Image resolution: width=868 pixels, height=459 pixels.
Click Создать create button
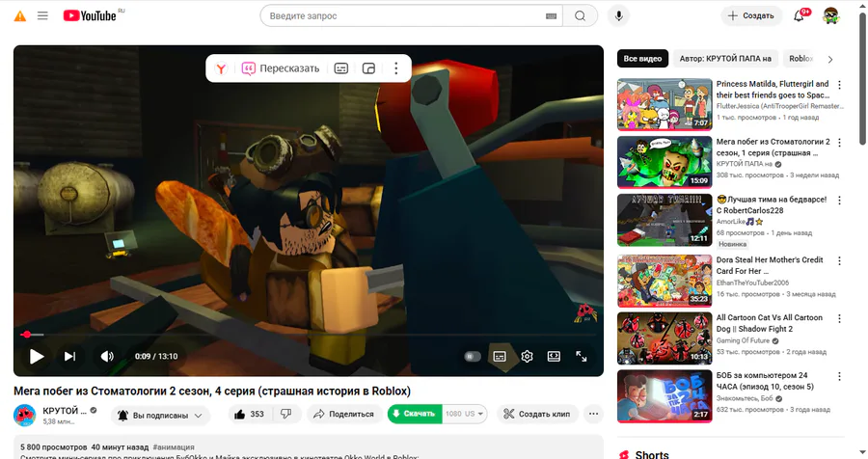pos(751,15)
